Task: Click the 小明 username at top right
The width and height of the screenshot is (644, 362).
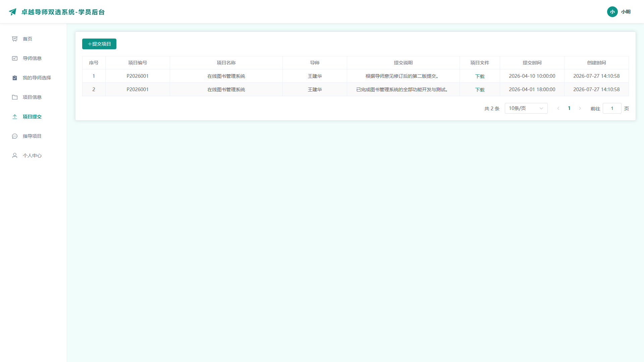Action: tap(626, 12)
